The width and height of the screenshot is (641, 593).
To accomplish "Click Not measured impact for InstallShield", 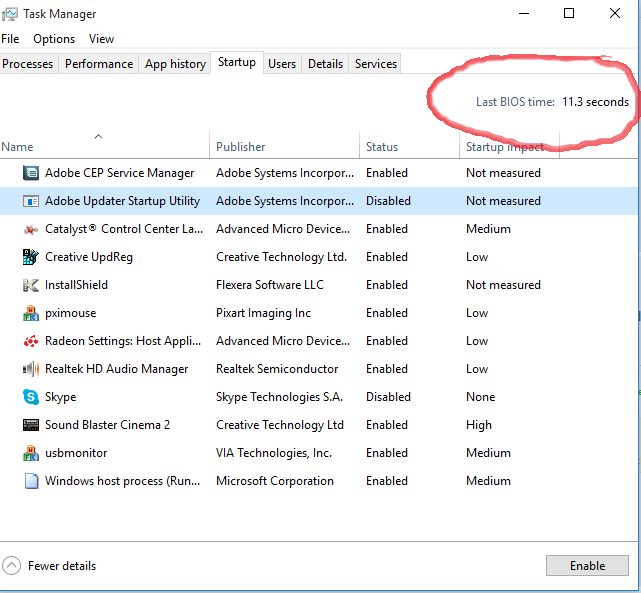I will click(503, 285).
